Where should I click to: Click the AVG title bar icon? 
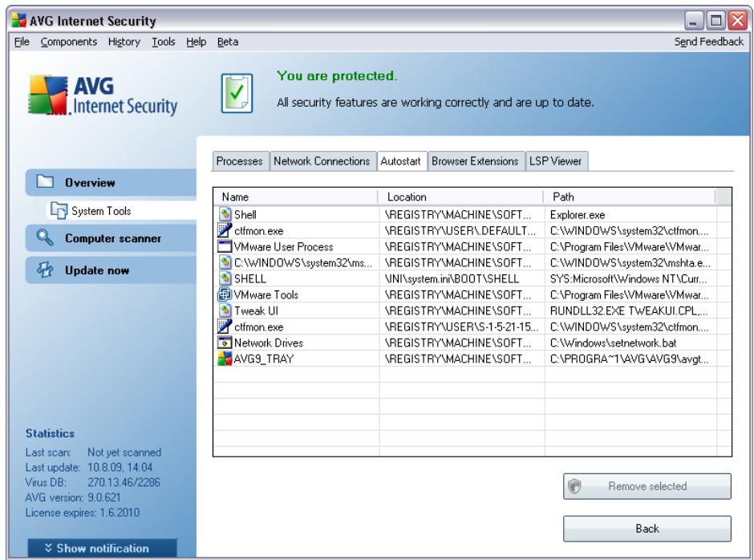click(x=18, y=20)
